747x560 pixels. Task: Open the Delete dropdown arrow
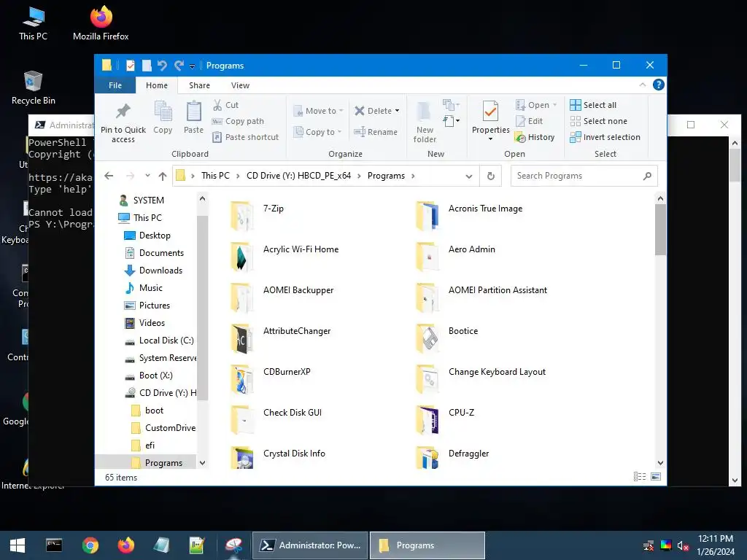pyautogui.click(x=398, y=111)
